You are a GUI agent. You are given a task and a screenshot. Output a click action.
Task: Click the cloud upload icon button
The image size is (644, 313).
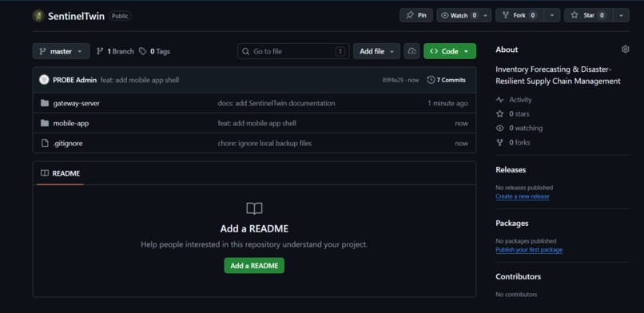point(412,51)
